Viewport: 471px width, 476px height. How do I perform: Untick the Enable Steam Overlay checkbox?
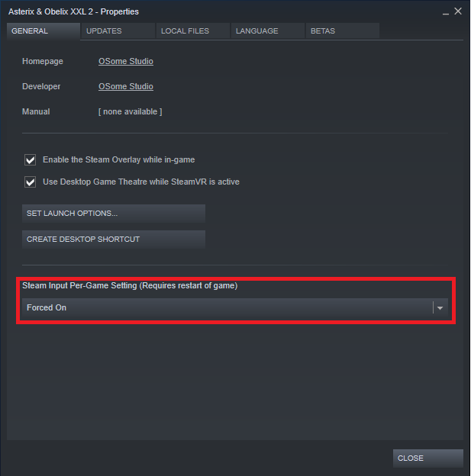pos(30,159)
